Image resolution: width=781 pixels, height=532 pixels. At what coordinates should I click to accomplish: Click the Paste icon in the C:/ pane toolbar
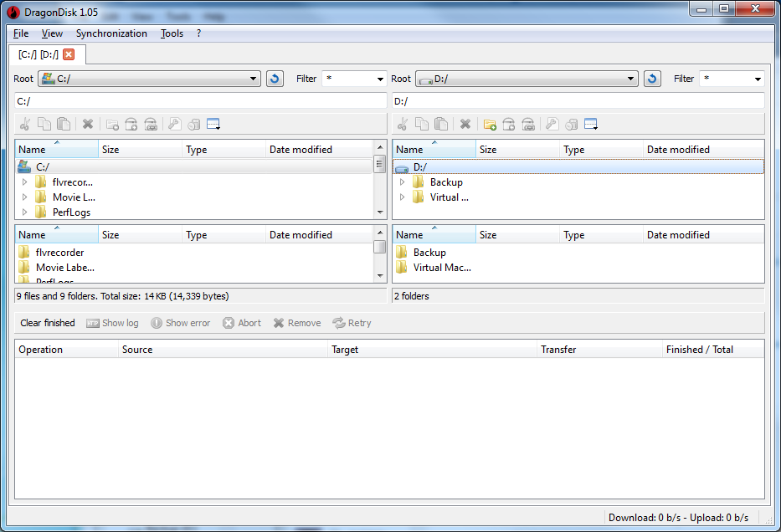pos(64,124)
